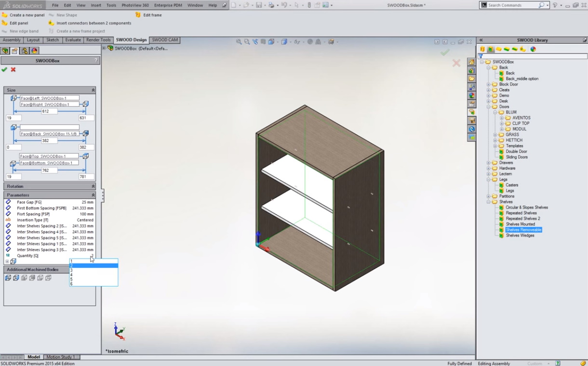Pin the SWOOD Library panel
This screenshot has width=588, height=366.
[x=585, y=40]
